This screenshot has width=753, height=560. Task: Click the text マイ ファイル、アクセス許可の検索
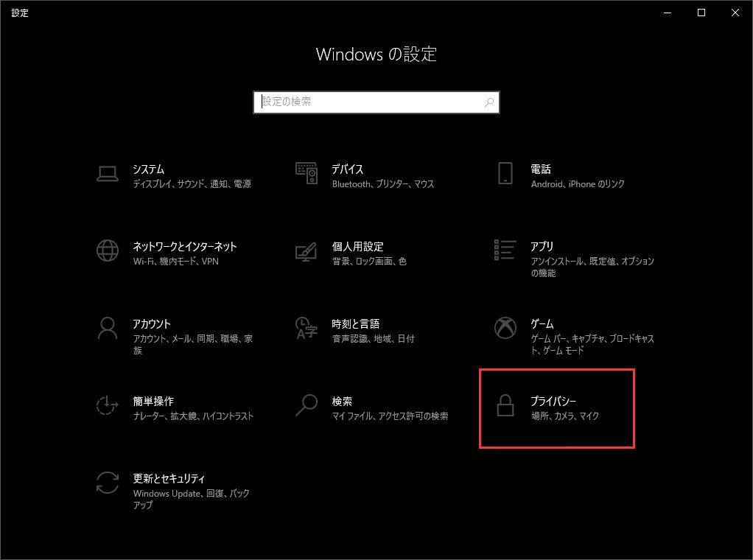click(390, 416)
